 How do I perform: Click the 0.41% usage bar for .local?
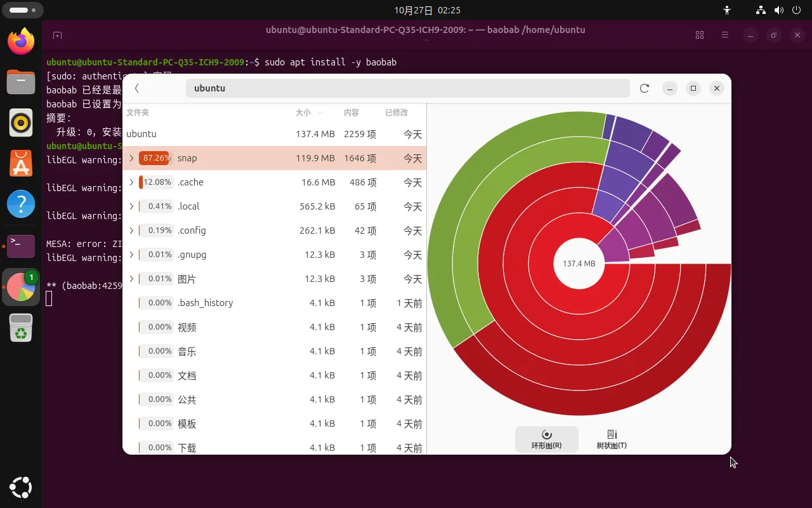pos(156,206)
